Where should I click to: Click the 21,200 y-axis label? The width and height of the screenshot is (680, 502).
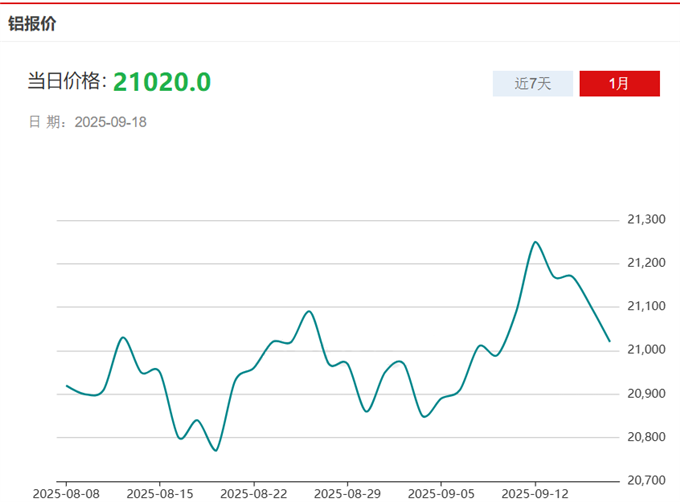[646, 263]
